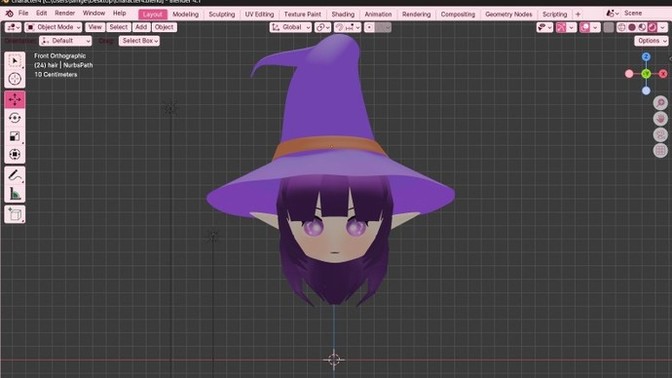This screenshot has height=378, width=672.
Task: Select the Select Box tool in the toolbar
Action: 15,61
